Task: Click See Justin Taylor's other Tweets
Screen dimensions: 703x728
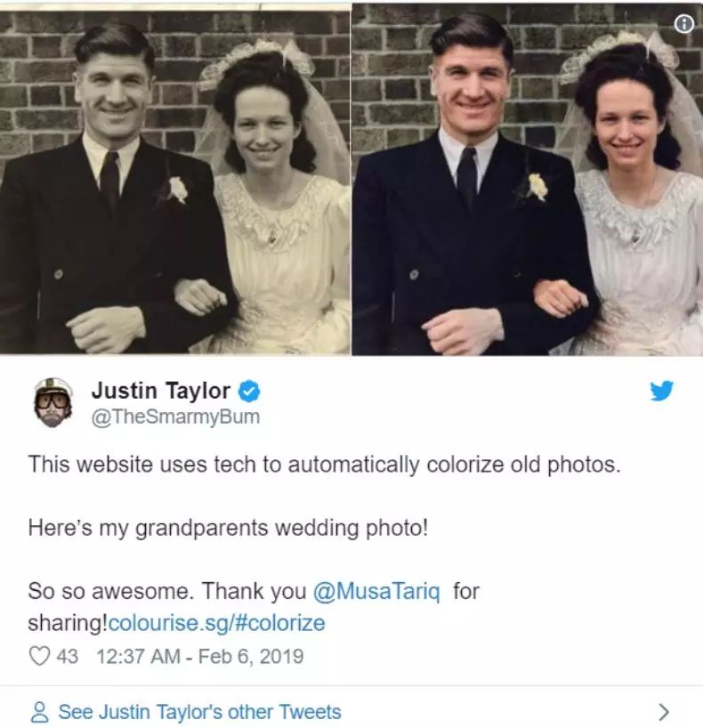Action: point(199,712)
